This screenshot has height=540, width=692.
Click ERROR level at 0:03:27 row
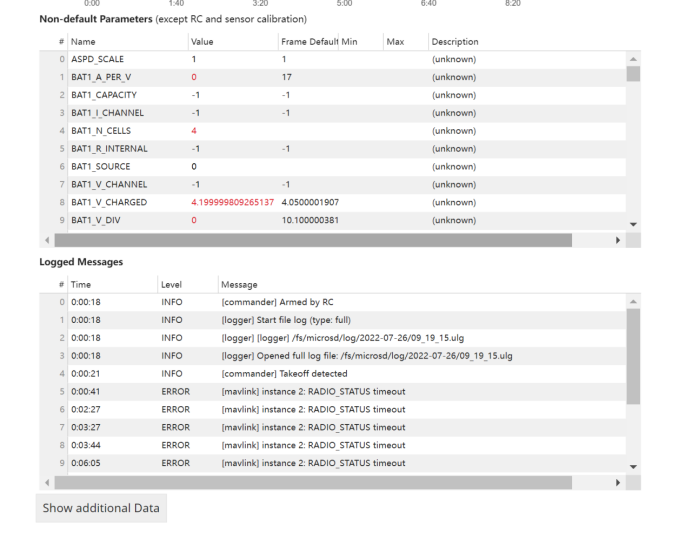(175, 427)
